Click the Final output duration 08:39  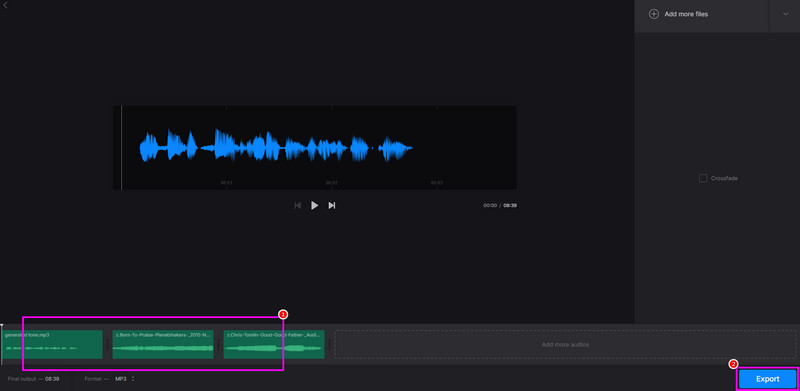point(52,379)
